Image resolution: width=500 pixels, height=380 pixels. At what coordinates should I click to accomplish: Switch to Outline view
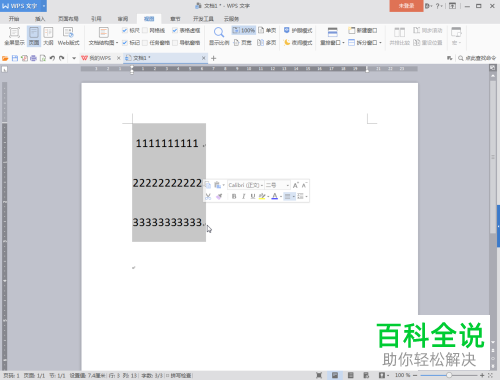48,36
